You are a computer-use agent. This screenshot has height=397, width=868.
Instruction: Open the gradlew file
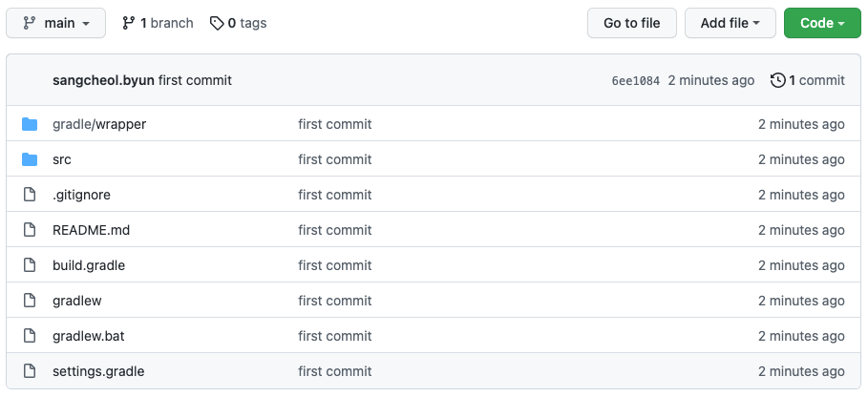click(77, 301)
